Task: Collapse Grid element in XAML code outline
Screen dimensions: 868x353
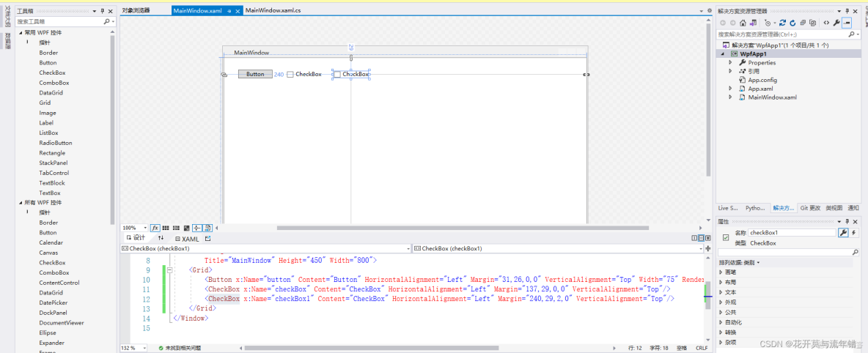Action: tap(169, 270)
